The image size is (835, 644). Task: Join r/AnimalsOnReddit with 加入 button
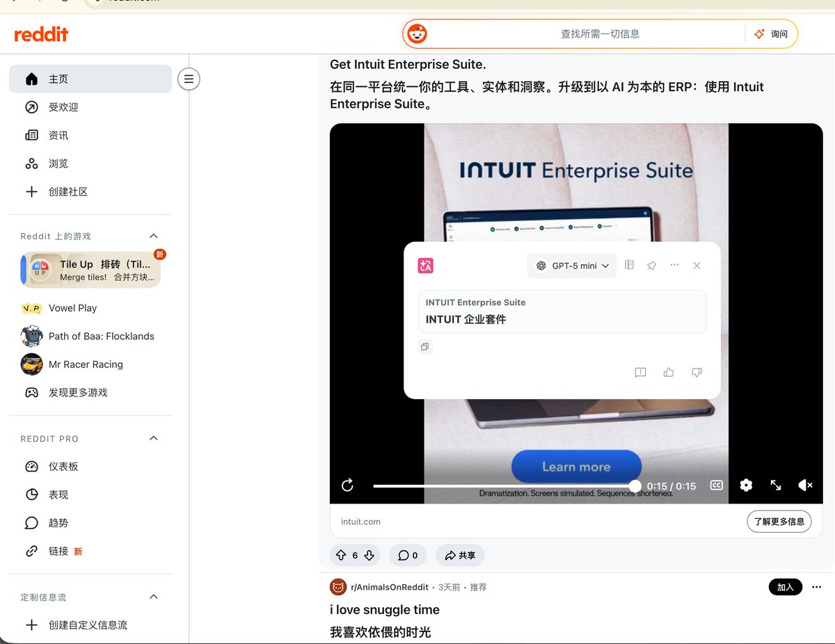click(x=786, y=587)
